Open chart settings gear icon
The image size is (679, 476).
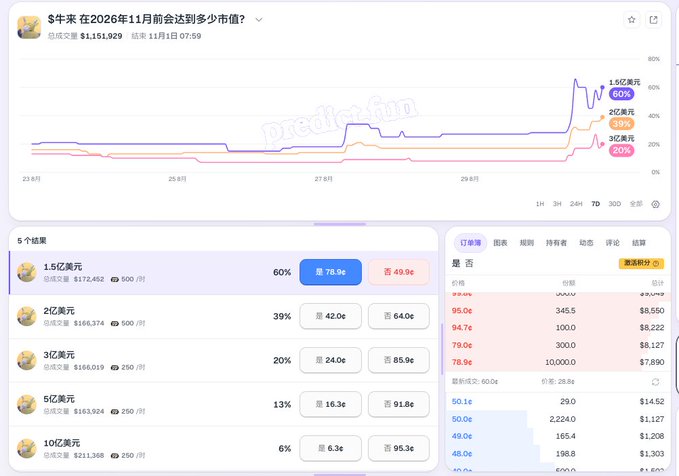(655, 204)
